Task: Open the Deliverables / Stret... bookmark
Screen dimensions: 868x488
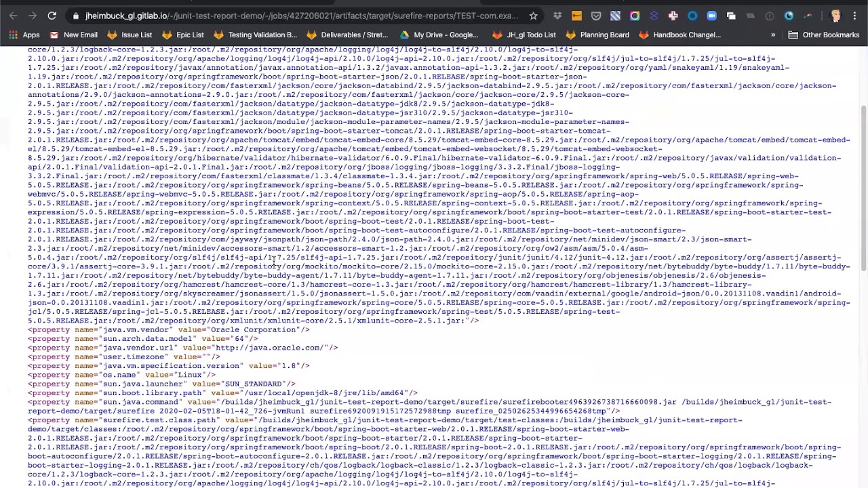Action: tap(347, 35)
